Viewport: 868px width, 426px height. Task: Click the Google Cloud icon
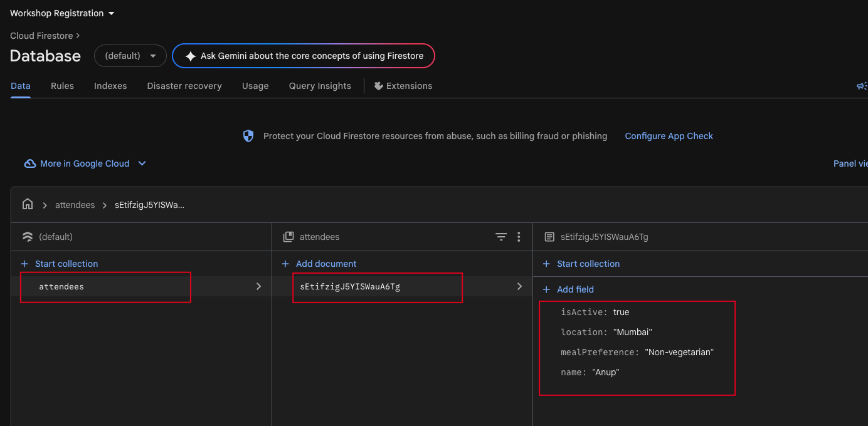(x=29, y=164)
